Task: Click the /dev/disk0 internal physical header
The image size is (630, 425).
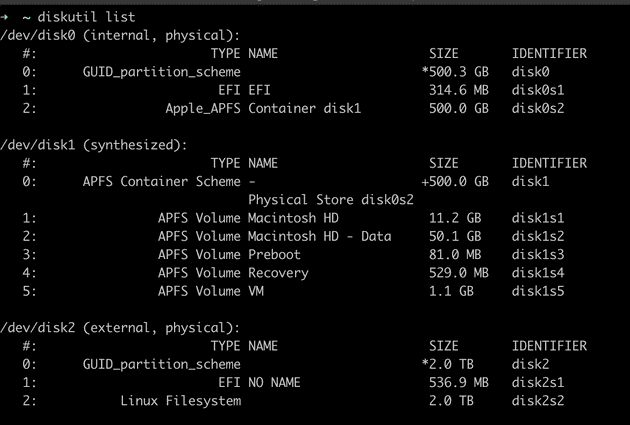Action: [120, 36]
